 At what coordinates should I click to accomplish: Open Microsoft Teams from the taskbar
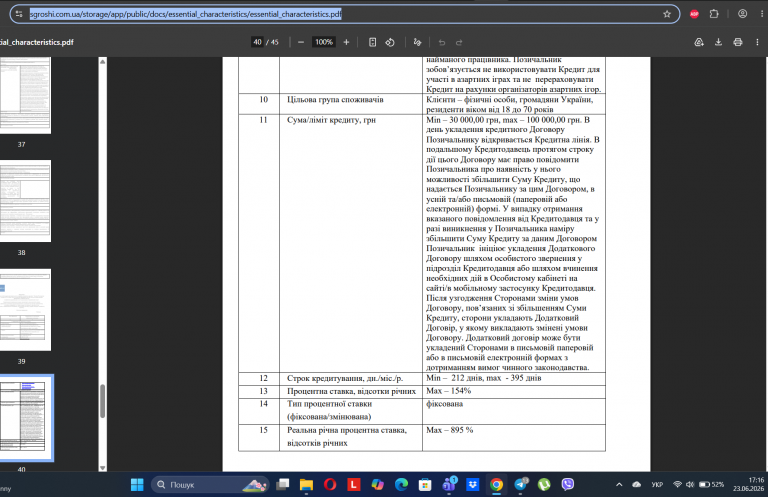pos(449,484)
